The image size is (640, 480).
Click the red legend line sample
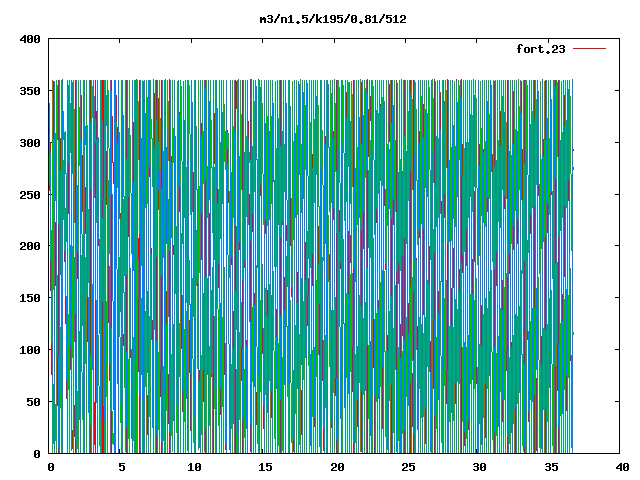[589, 49]
